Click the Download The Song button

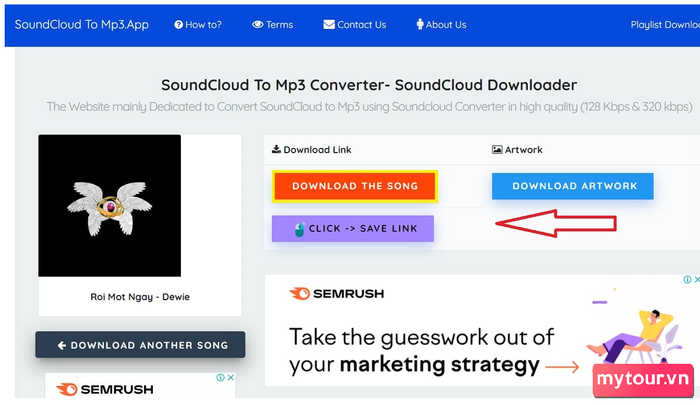click(355, 186)
